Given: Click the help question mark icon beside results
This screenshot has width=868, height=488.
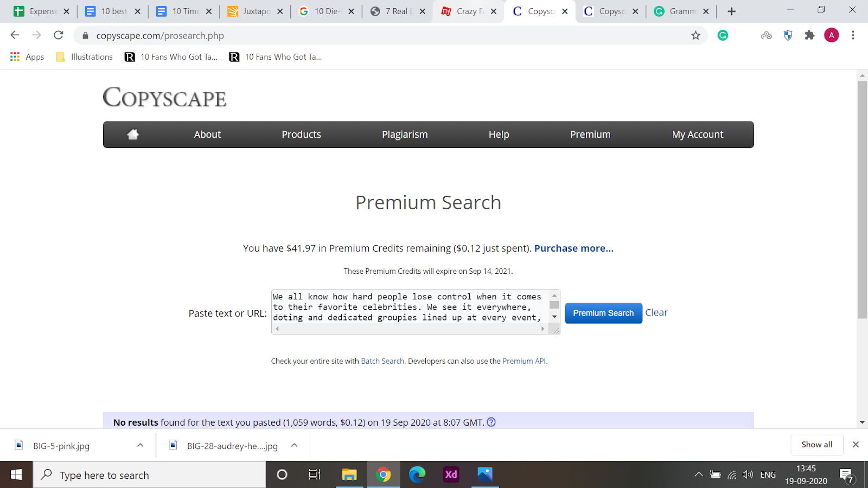Looking at the screenshot, I should (x=492, y=422).
